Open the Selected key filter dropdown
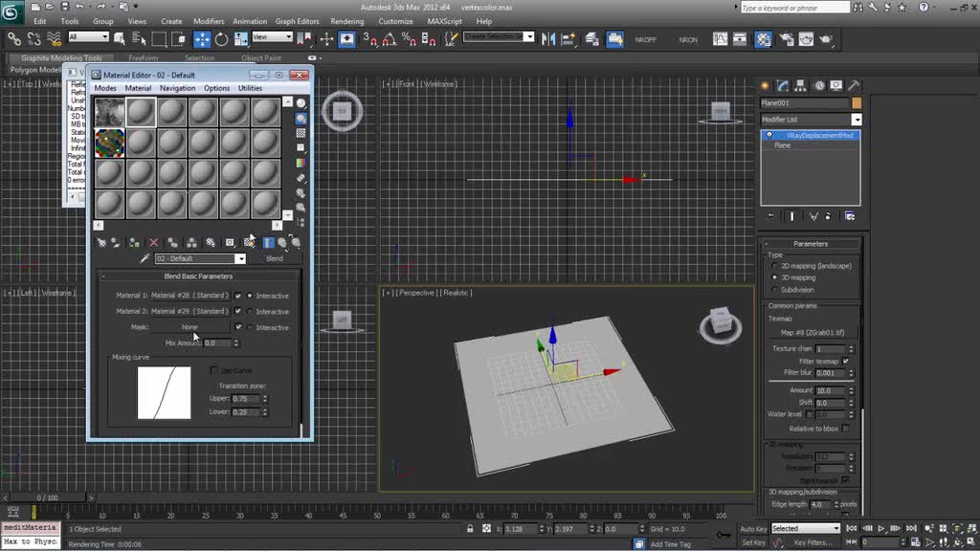Image resolution: width=980 pixels, height=551 pixels. [x=806, y=528]
